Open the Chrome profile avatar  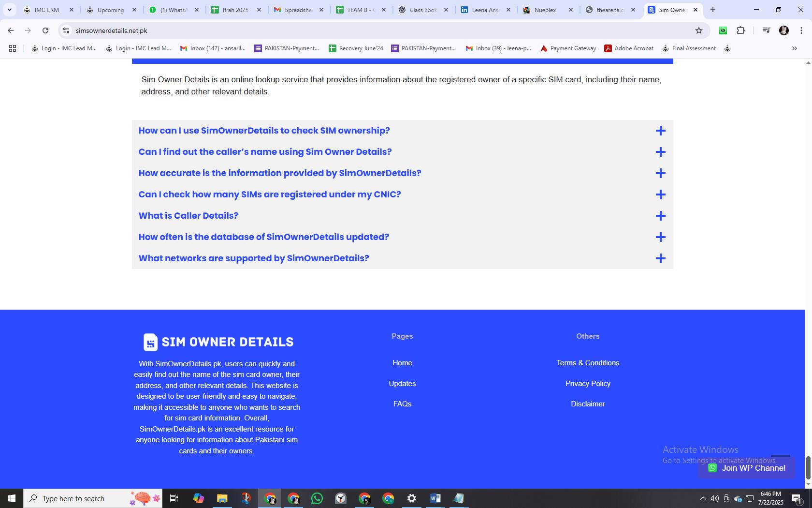784,30
